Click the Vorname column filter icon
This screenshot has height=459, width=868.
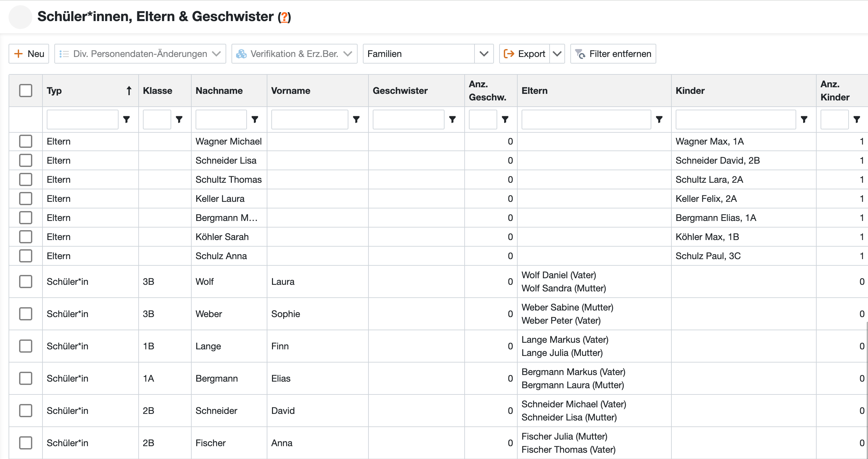pos(356,119)
